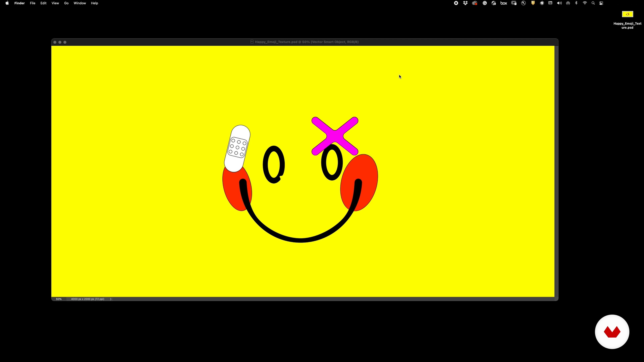The width and height of the screenshot is (644, 362).
Task: Click the display with calculator menu bar icon
Action: 514,3
